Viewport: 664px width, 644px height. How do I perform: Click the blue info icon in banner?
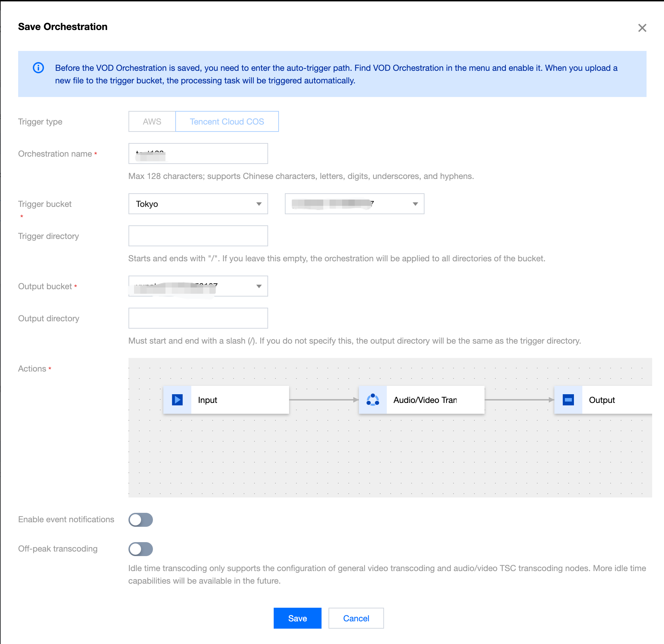point(38,68)
